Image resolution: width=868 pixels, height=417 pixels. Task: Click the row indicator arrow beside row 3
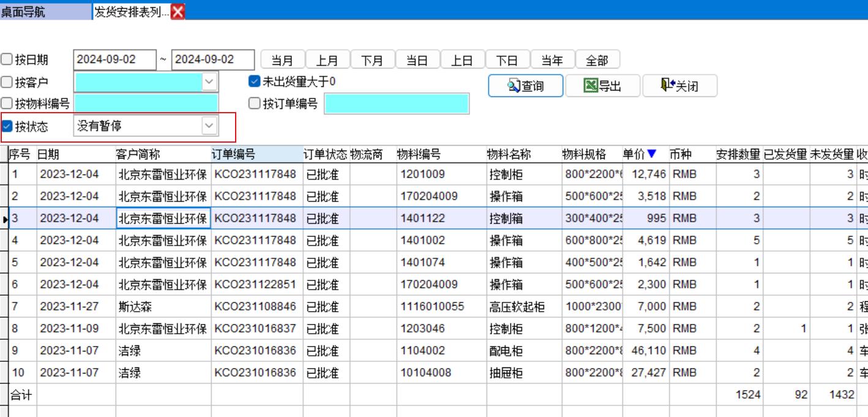point(6,219)
